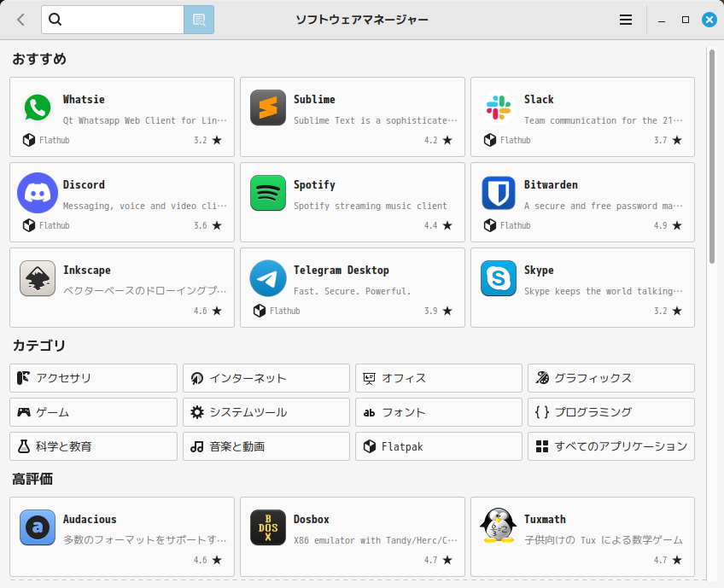Screen dimensions: 724x588
Task: Click the Flathub icon on Telegram card
Action: tap(260, 311)
